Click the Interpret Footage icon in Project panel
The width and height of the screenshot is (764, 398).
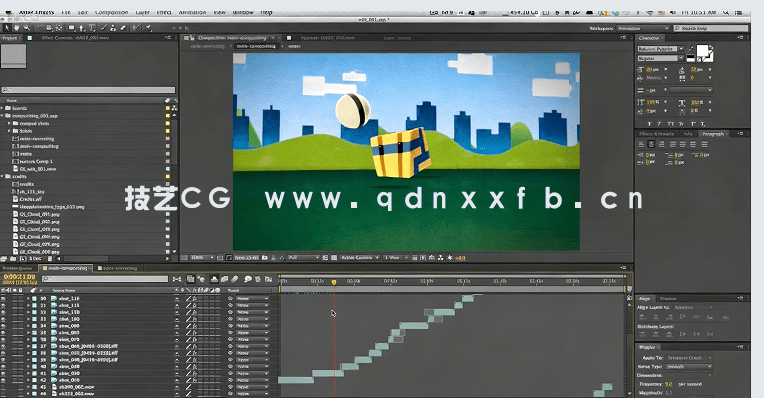click(3, 259)
